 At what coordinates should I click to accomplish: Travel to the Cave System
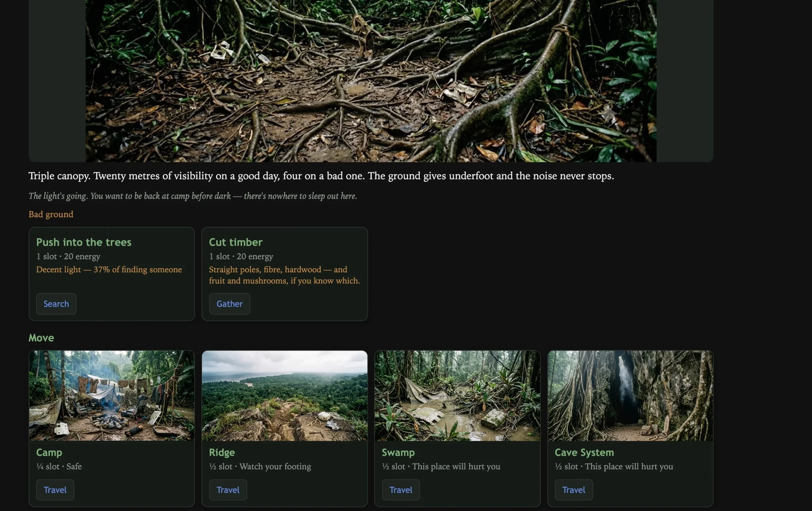coord(573,490)
